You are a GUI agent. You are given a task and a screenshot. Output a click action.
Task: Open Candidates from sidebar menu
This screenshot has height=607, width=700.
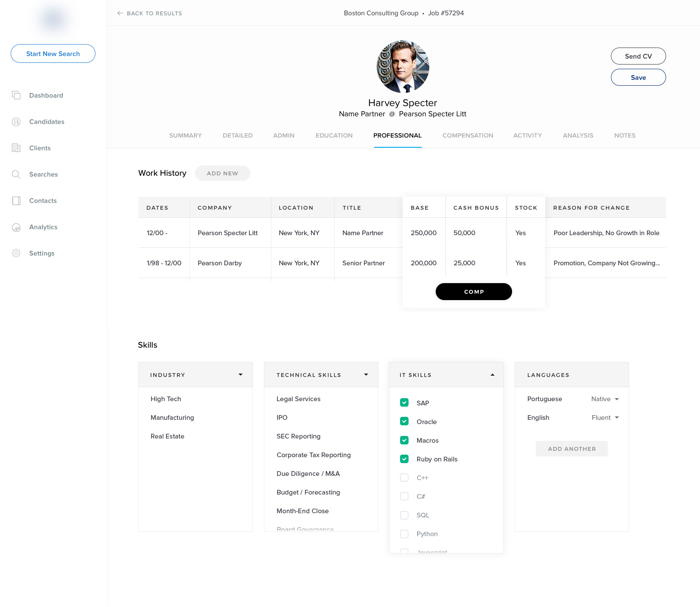[47, 122]
